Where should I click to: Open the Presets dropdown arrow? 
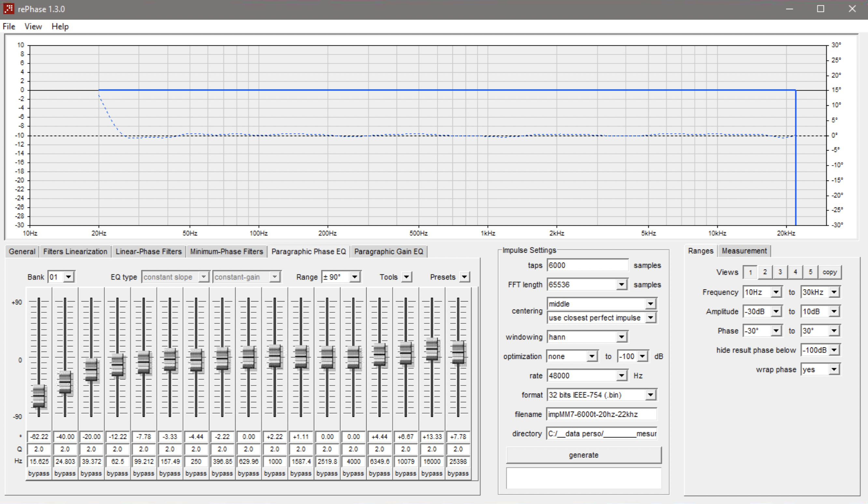[465, 277]
